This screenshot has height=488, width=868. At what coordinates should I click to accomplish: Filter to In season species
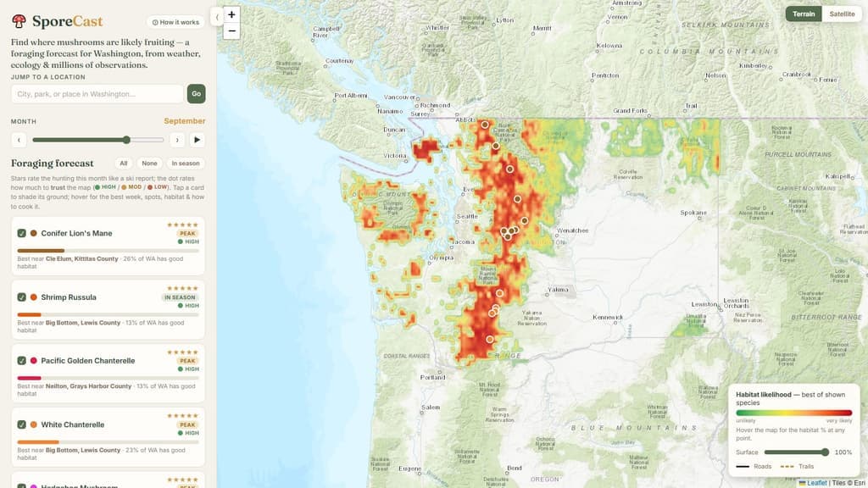pyautogui.click(x=186, y=164)
